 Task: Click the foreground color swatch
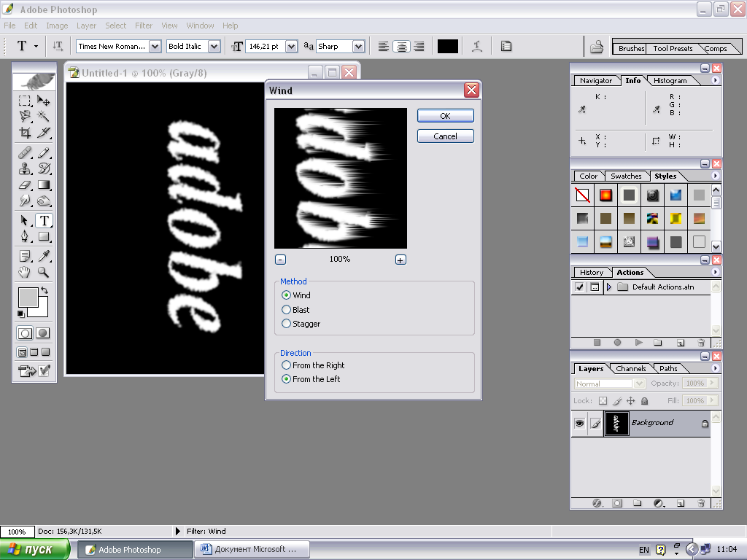pyautogui.click(x=28, y=297)
